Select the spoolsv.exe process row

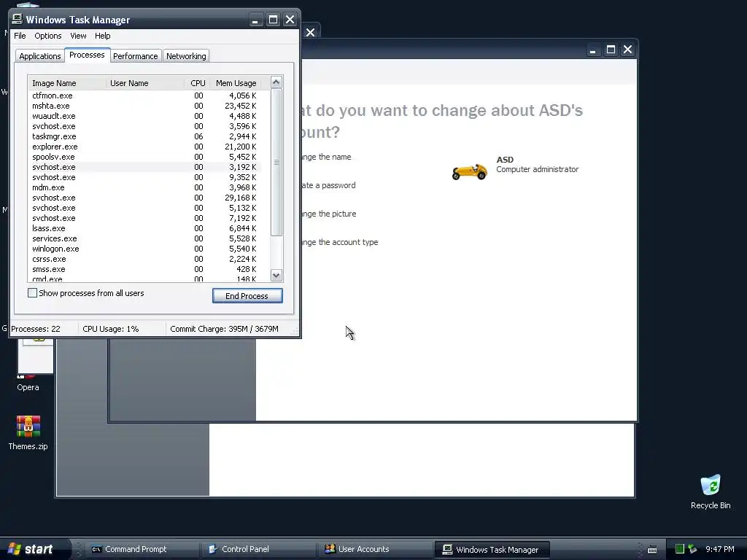[144, 157]
